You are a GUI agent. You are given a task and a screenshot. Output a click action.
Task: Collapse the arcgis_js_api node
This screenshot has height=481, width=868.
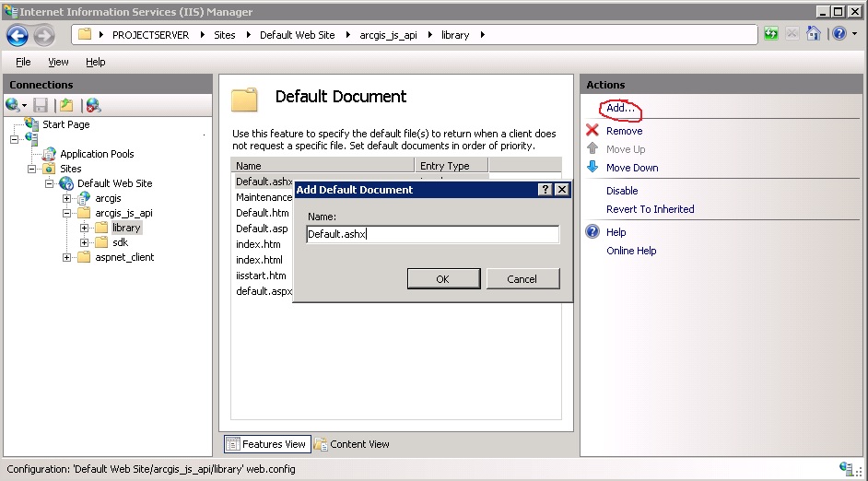pos(66,213)
